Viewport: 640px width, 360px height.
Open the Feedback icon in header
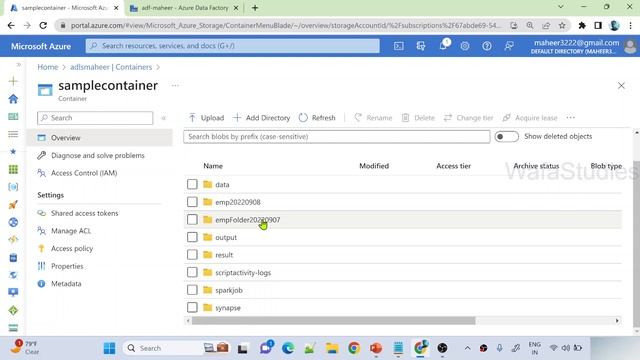tap(509, 46)
